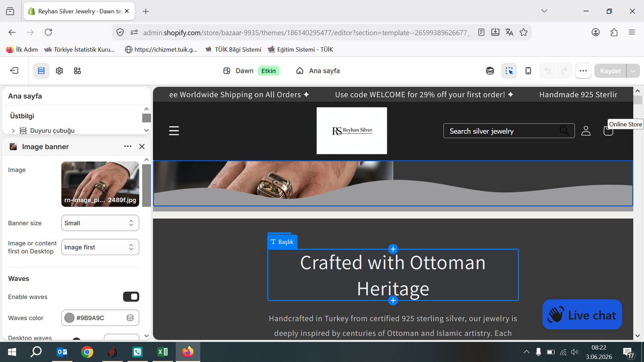This screenshot has height=362, width=644.
Task: Open the Live chat button
Action: 582,315
